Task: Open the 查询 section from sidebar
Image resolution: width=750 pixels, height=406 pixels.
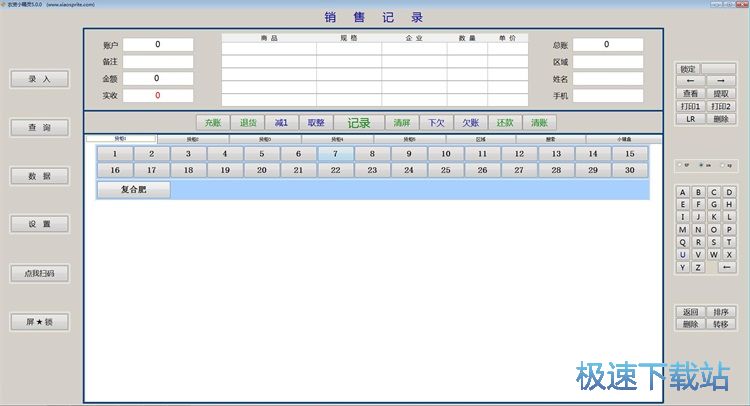Action: click(x=40, y=128)
